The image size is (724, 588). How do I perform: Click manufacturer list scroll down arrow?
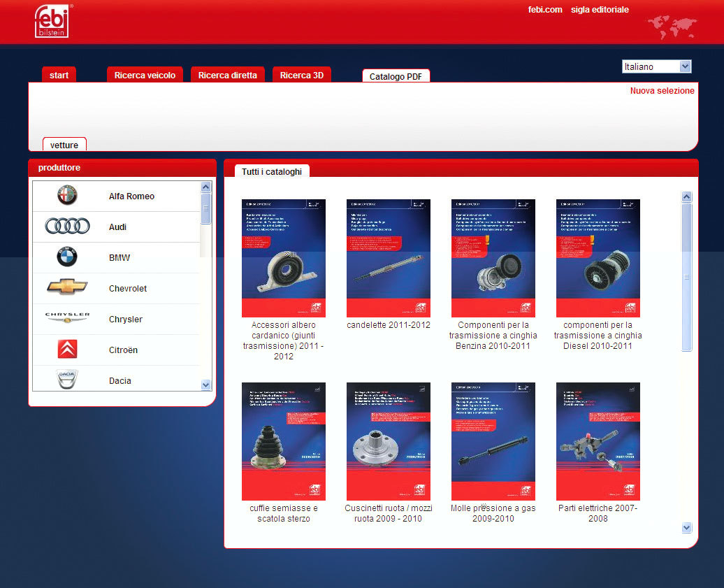point(206,385)
